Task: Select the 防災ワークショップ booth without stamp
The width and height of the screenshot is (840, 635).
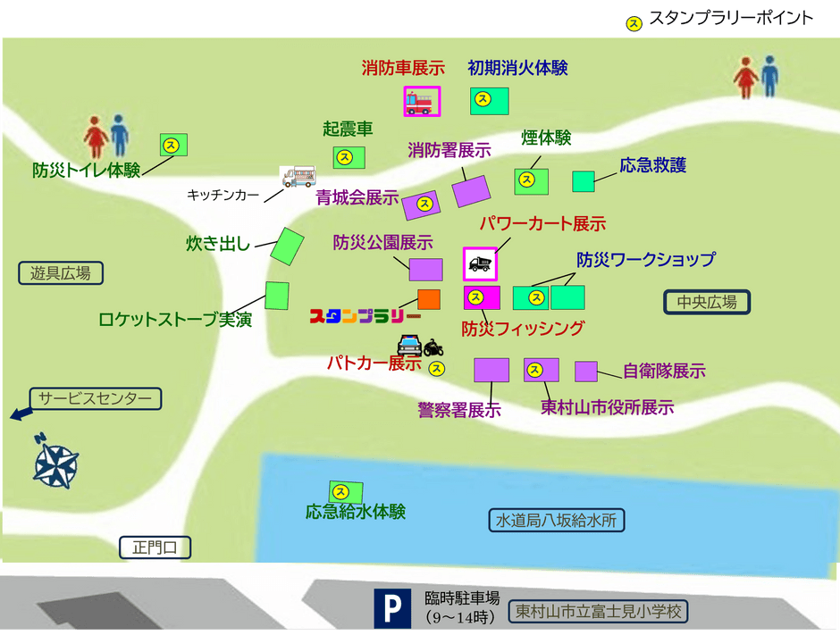Action: (567, 297)
